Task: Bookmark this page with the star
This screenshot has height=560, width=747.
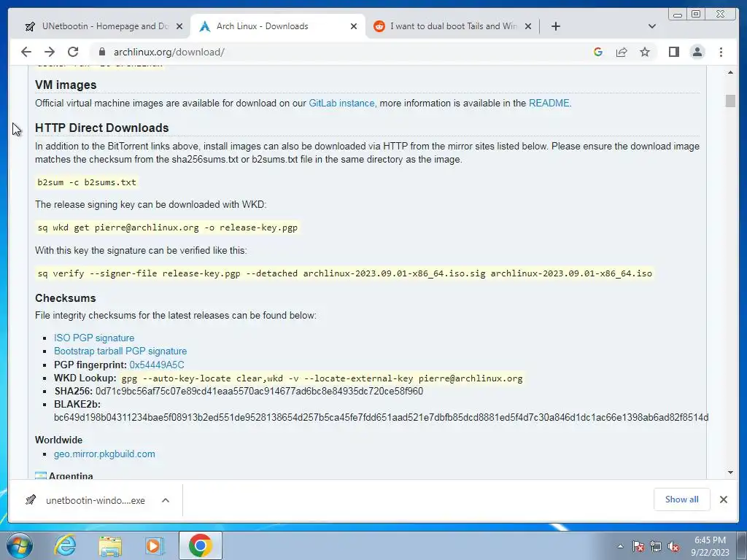Action: [x=645, y=52]
